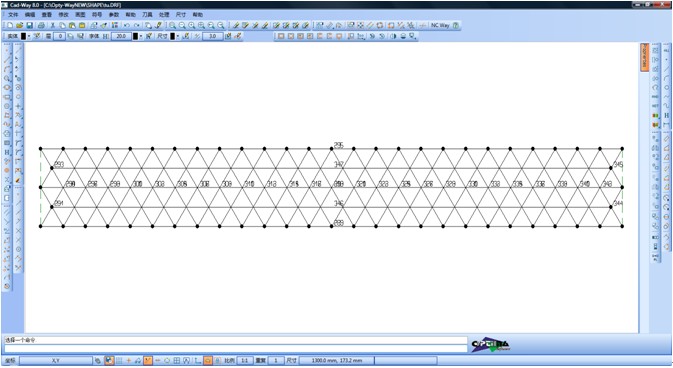Launch the NC Way module
673x368 pixels.
point(440,25)
